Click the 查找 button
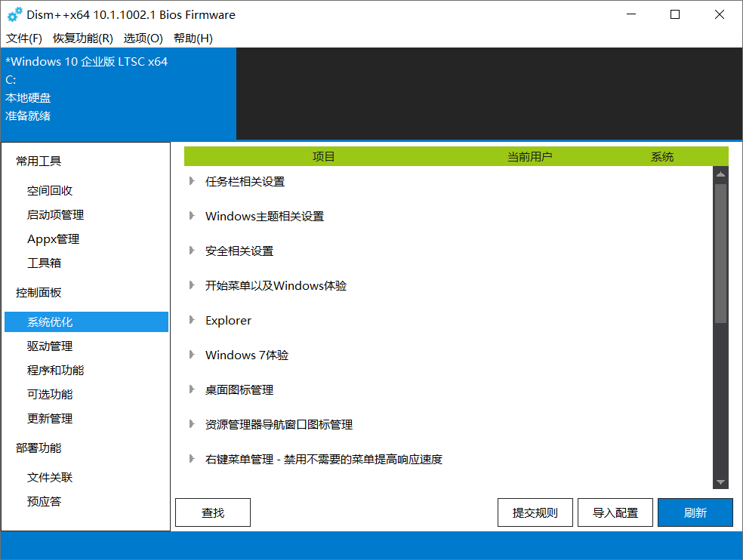Image resolution: width=743 pixels, height=560 pixels. pos(213,512)
